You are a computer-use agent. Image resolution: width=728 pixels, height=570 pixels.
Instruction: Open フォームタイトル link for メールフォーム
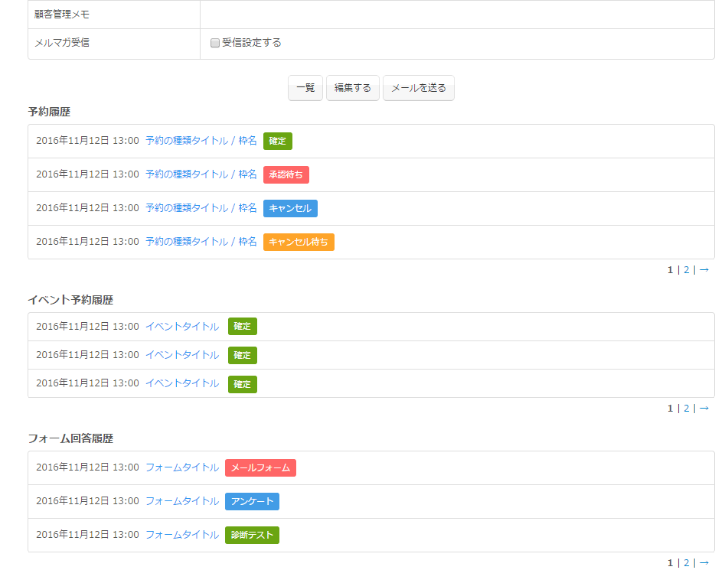tap(182, 467)
